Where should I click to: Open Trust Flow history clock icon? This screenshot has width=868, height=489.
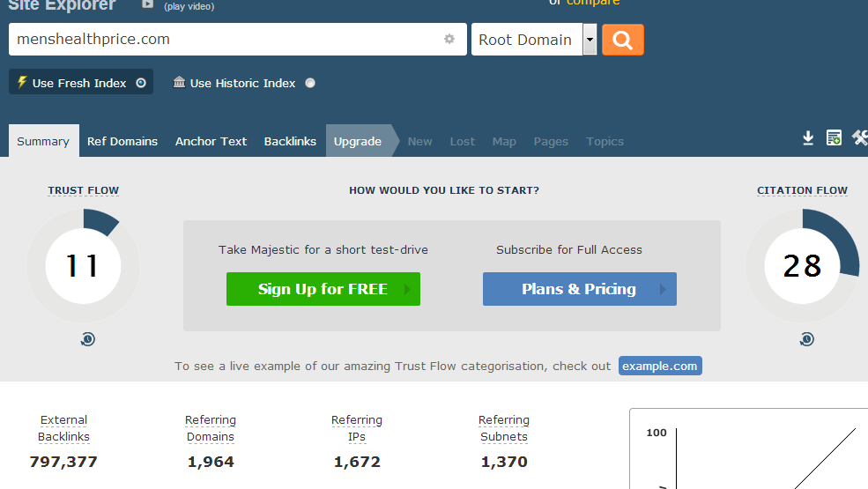pos(88,339)
